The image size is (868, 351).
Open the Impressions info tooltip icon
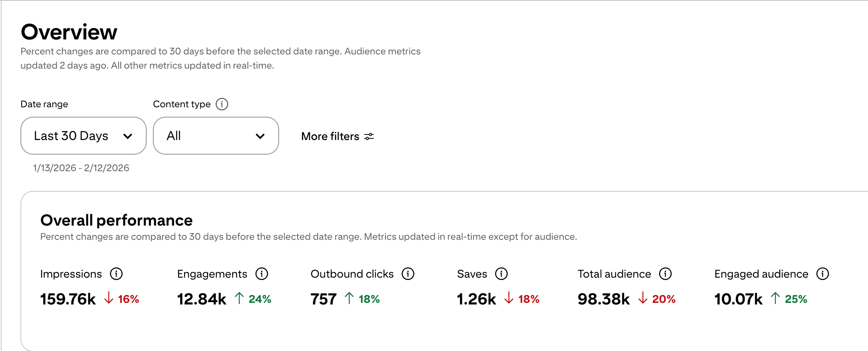tap(116, 274)
